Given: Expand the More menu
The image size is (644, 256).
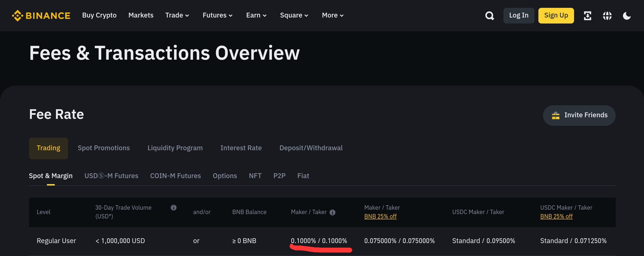Looking at the screenshot, I should click(x=332, y=15).
